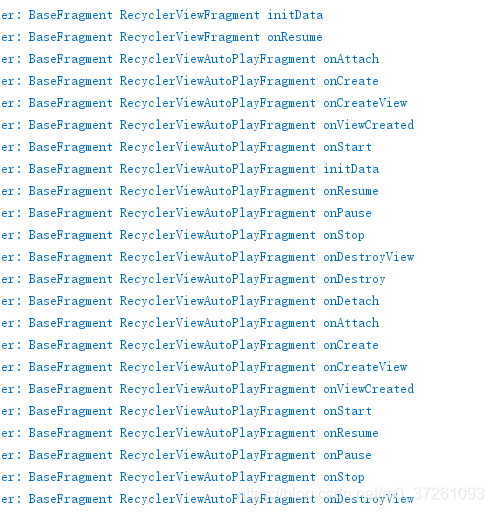Viewport: 494px width, 512px height.
Task: Select the second RecyclerViewAutoPlayFragment onPause line
Action: tap(186, 455)
